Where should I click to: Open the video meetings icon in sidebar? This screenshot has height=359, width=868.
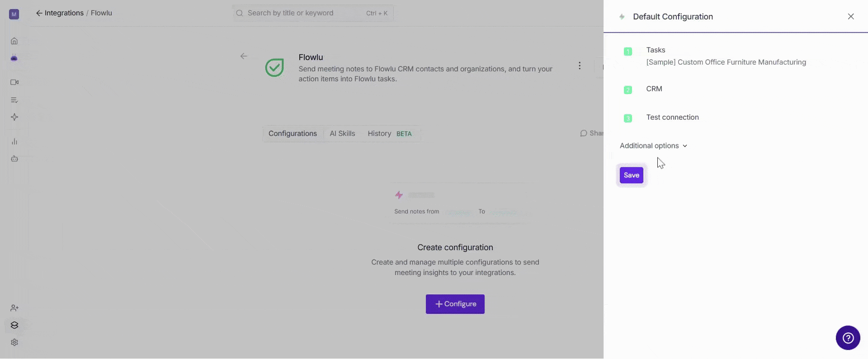(14, 82)
